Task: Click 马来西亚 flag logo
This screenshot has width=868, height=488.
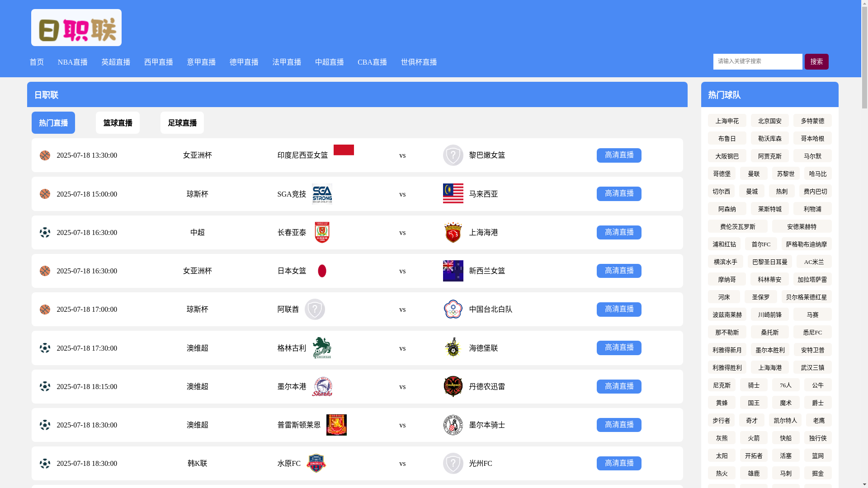Action: [x=453, y=194]
